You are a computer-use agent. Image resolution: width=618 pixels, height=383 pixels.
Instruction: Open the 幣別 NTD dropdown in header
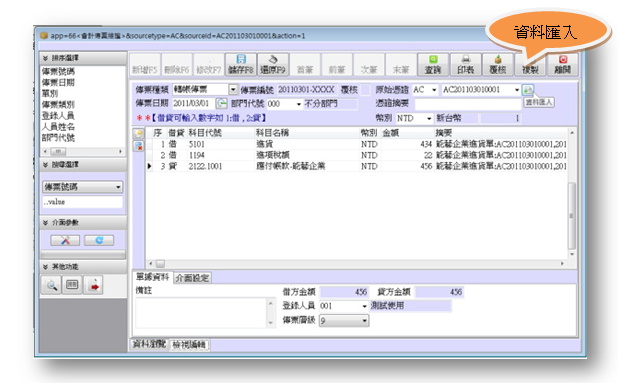[429, 118]
